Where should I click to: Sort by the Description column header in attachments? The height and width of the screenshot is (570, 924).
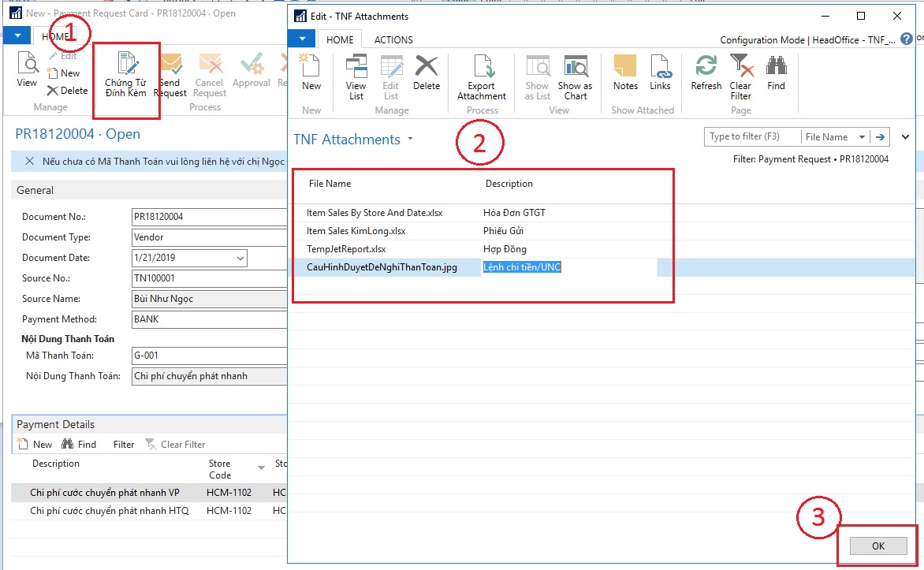pos(509,184)
